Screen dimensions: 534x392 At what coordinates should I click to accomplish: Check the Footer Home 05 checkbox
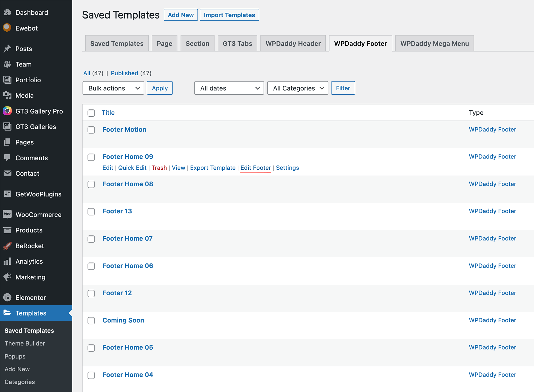pyautogui.click(x=91, y=348)
